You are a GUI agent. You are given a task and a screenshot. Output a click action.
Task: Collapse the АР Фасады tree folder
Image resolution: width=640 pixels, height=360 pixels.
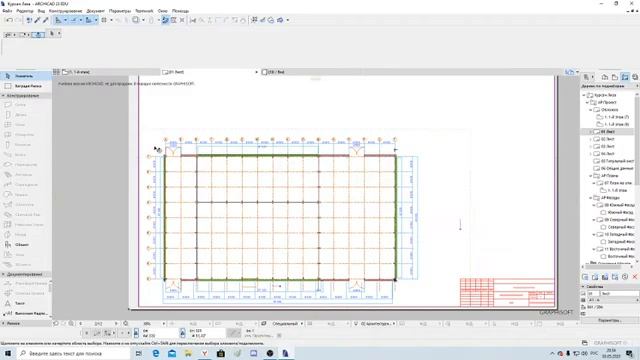(x=591, y=198)
